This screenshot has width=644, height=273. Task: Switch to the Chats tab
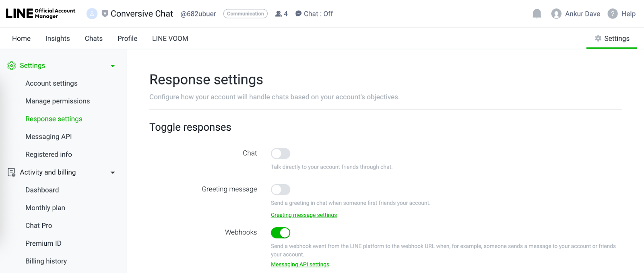click(94, 38)
